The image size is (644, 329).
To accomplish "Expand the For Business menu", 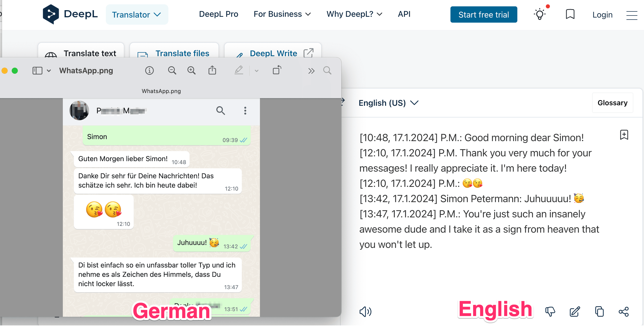I will pos(282,14).
